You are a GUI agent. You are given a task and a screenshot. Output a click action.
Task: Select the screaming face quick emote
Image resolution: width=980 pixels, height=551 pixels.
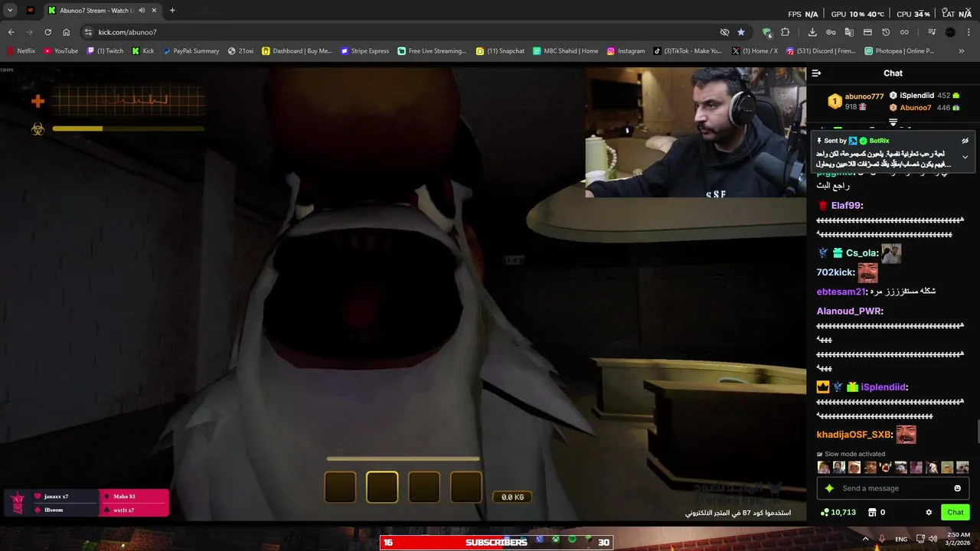[x=886, y=468]
